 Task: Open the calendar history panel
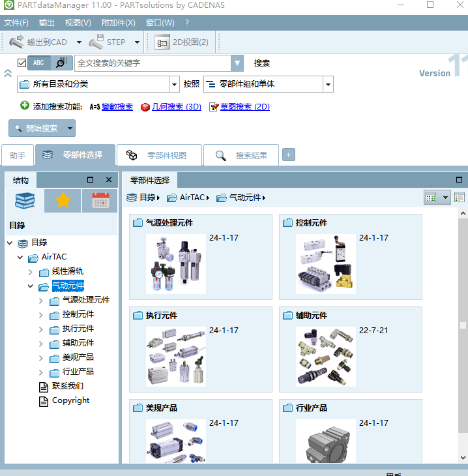(100, 201)
